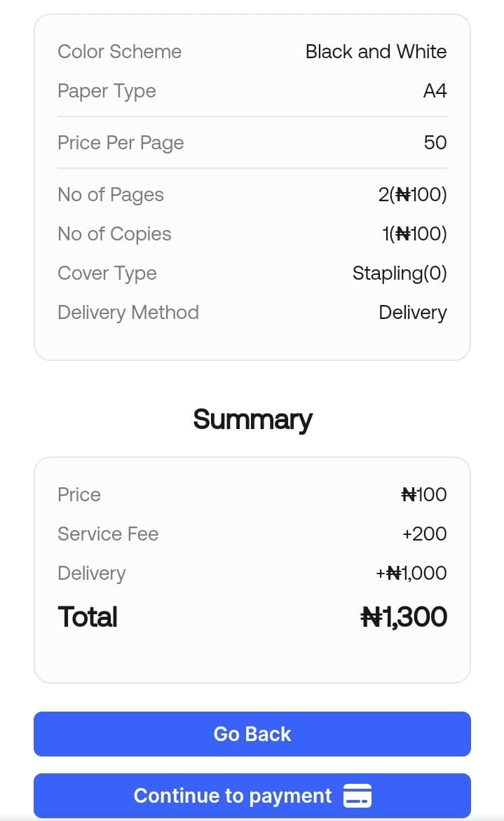Click the Delivery Method label
This screenshot has height=821, width=504.
[128, 313]
